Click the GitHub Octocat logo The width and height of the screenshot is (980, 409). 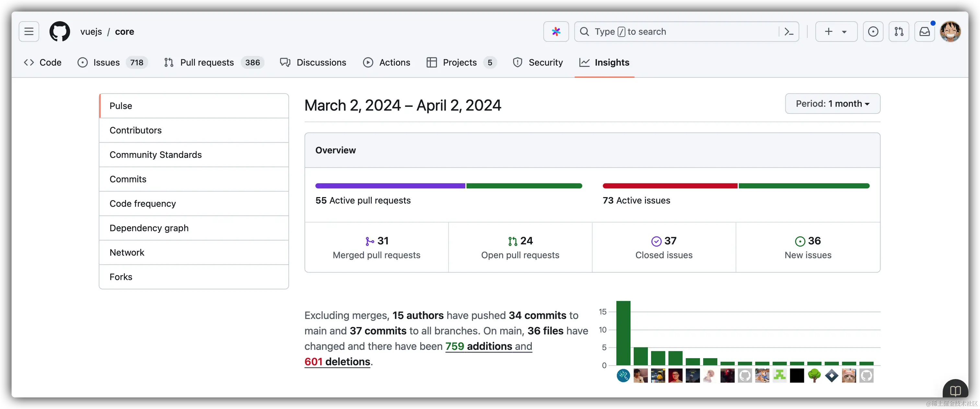[60, 31]
